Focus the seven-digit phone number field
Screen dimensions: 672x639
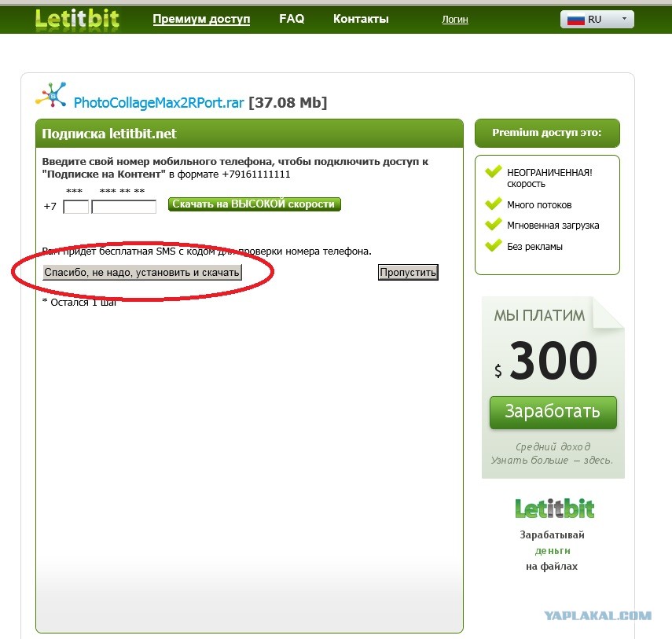tap(124, 207)
